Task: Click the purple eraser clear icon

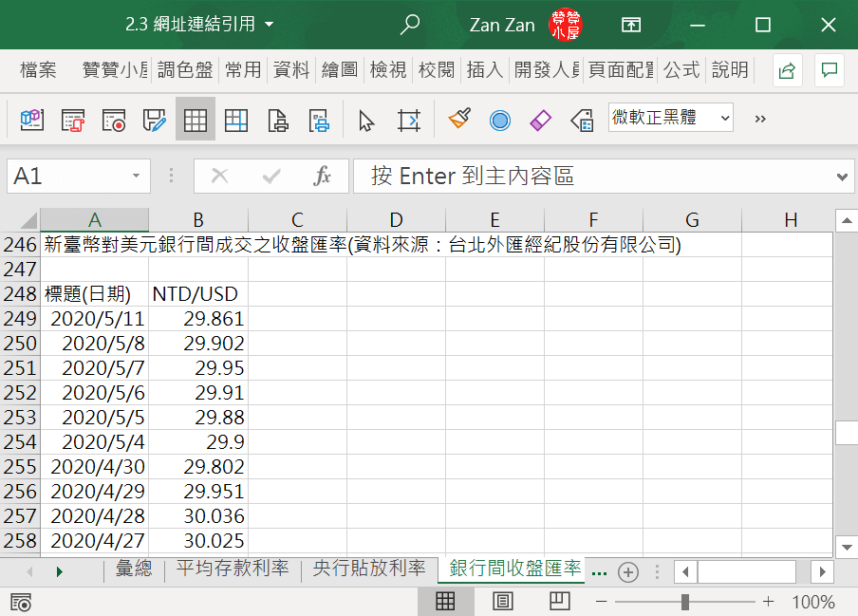Action: point(541,120)
